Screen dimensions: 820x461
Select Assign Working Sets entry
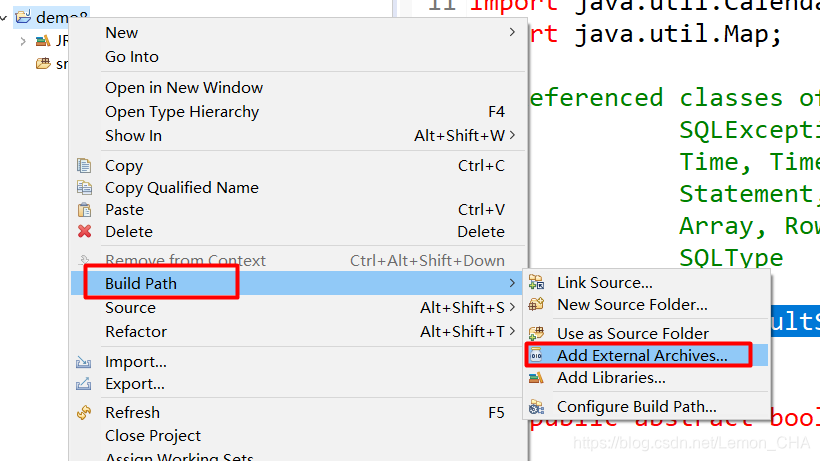pos(298,456)
